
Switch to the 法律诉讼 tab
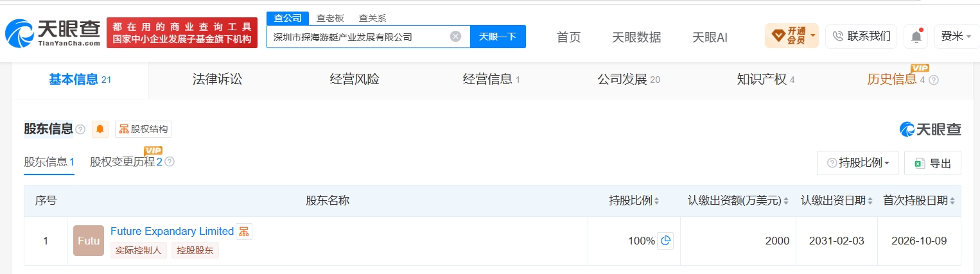[217, 80]
